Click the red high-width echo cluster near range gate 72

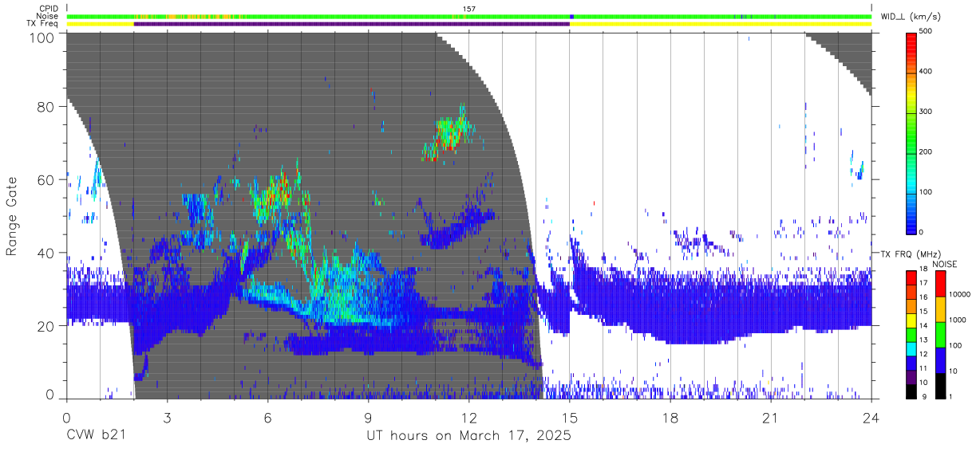point(449,132)
